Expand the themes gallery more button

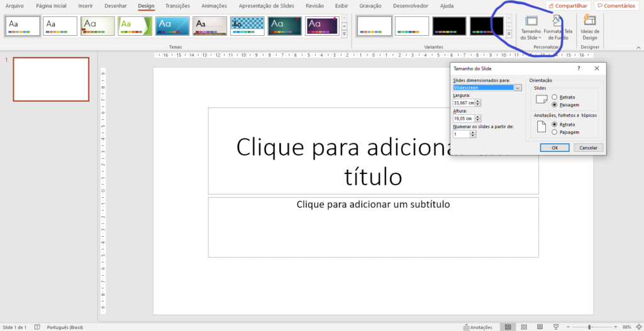point(344,34)
